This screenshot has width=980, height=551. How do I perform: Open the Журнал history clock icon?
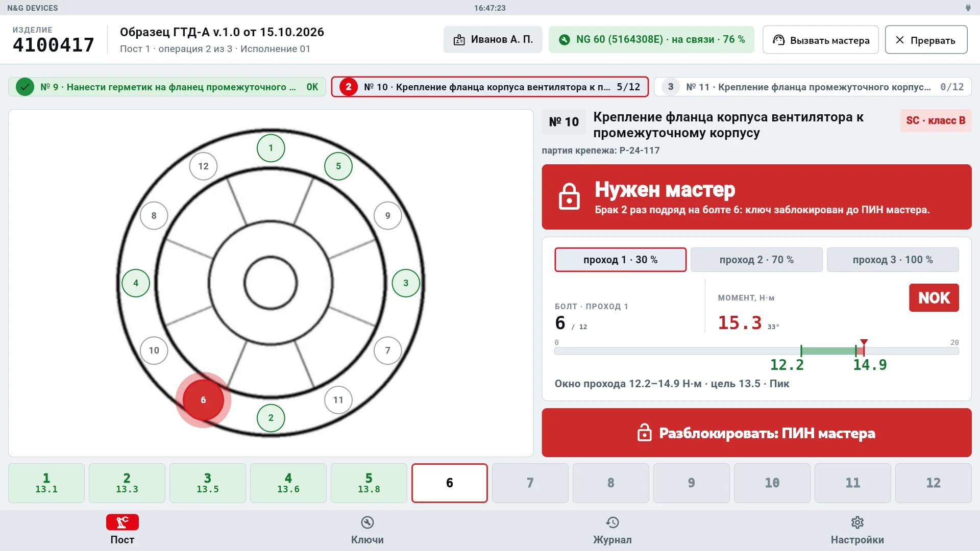coord(612,522)
